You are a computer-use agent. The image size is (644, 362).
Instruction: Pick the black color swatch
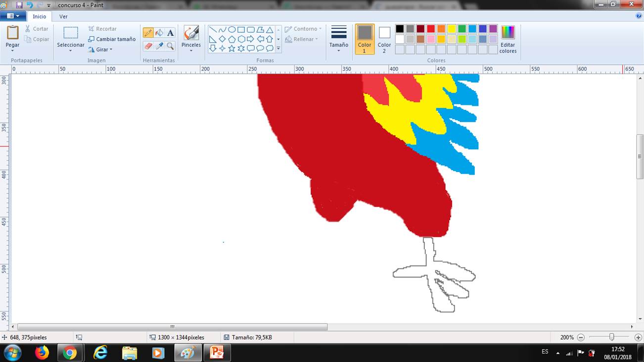point(400,29)
